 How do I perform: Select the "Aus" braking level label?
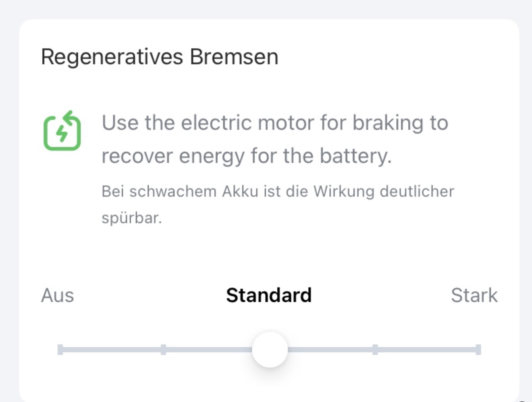57,295
